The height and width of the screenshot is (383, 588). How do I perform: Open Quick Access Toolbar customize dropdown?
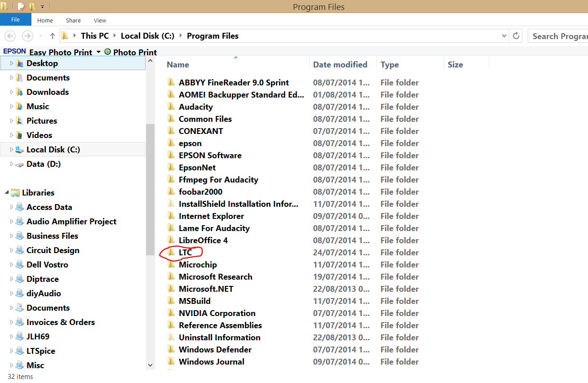click(x=42, y=7)
